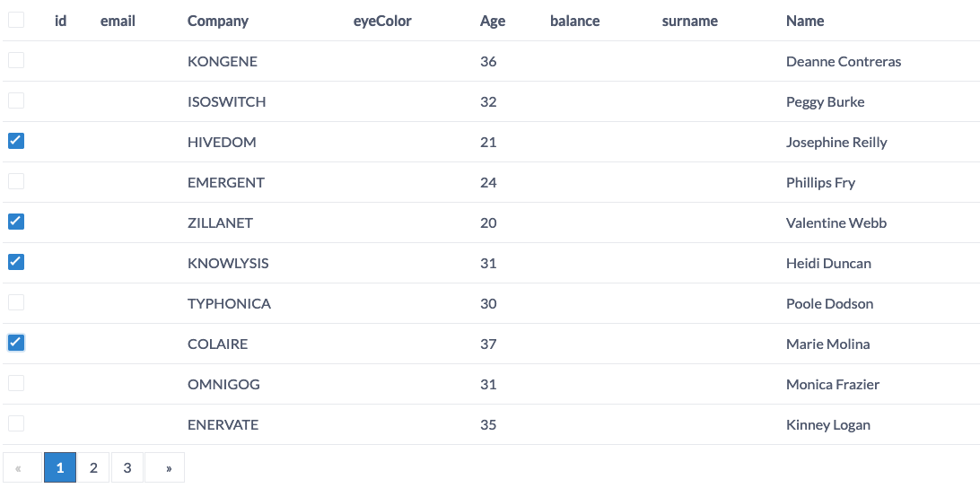
Task: Jump to page 3 in pagination
Action: click(x=127, y=467)
